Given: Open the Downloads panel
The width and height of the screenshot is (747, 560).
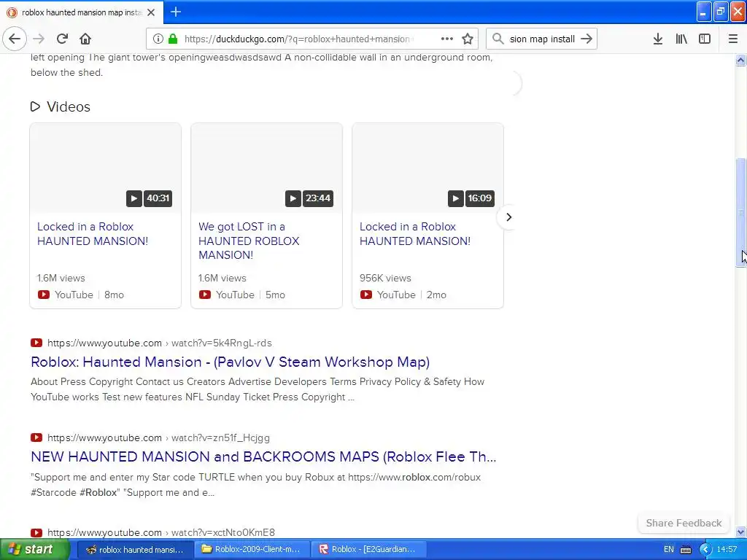Looking at the screenshot, I should pyautogui.click(x=658, y=39).
